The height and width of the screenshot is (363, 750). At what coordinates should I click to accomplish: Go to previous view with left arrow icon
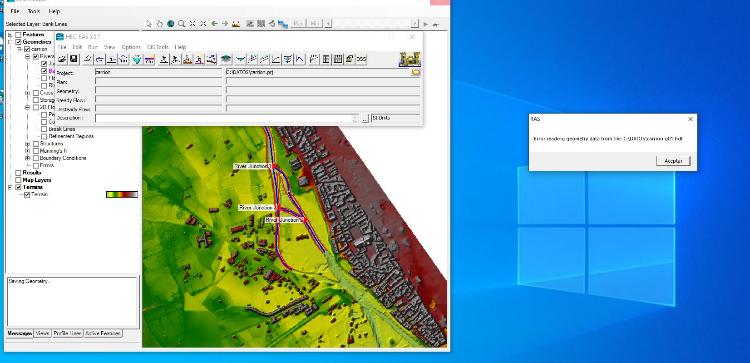coord(214,23)
